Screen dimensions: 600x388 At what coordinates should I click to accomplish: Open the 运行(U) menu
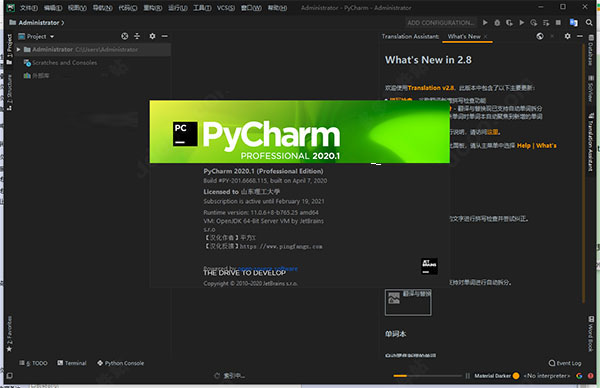(178, 8)
